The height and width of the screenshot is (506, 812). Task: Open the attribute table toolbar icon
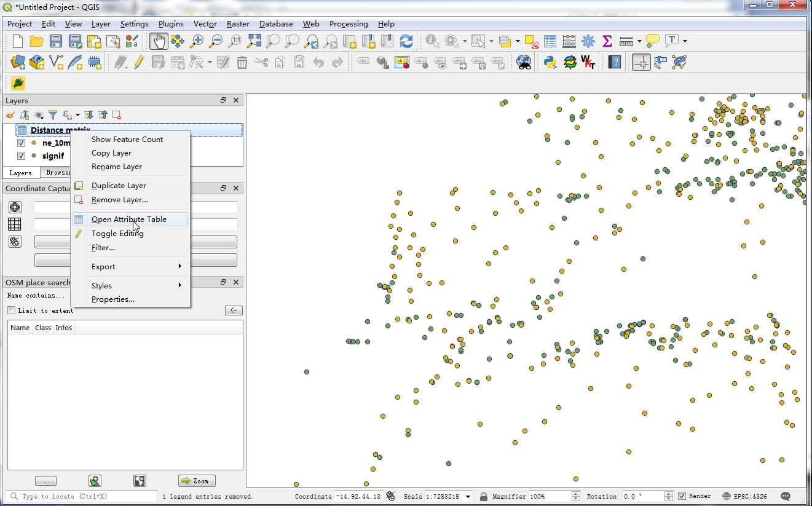point(550,41)
